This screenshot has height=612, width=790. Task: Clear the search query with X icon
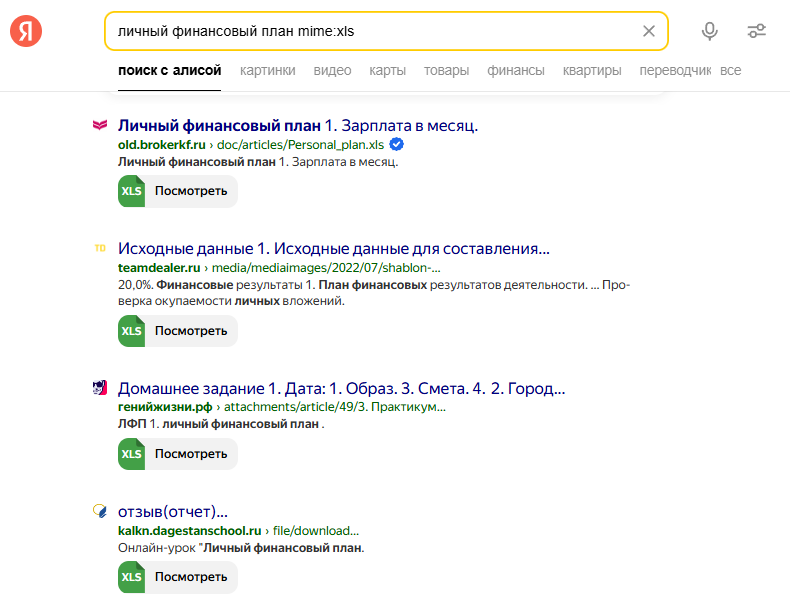click(x=649, y=31)
